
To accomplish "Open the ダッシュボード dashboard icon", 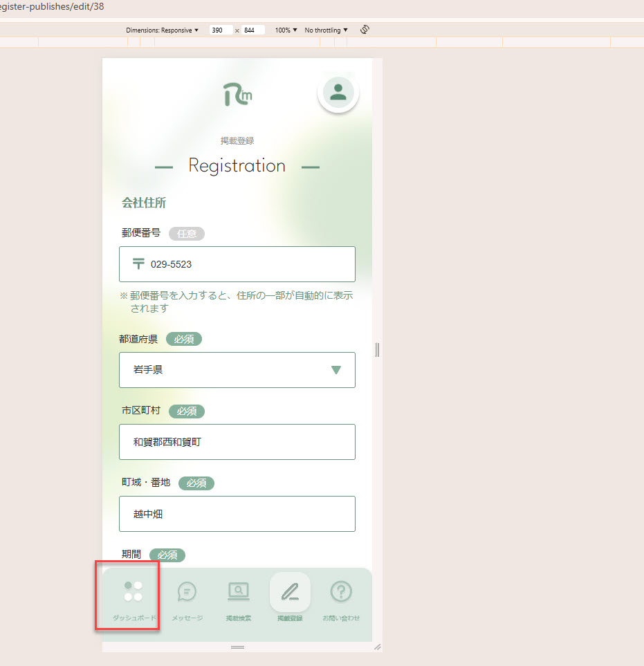I will tap(134, 592).
